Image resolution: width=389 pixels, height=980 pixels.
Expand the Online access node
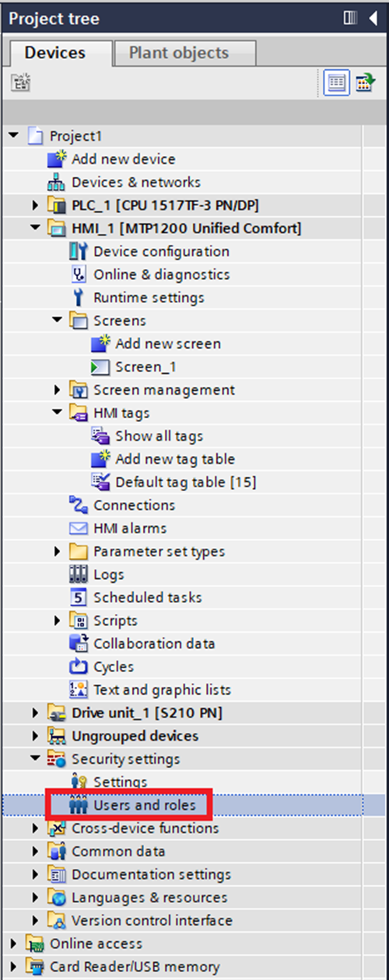tap(14, 943)
